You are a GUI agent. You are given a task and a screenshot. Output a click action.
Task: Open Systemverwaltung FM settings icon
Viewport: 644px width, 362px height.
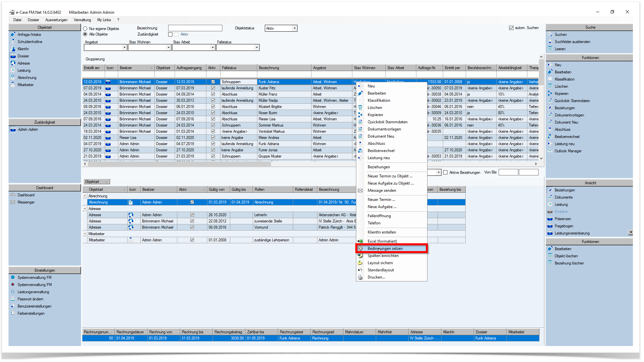point(13,277)
